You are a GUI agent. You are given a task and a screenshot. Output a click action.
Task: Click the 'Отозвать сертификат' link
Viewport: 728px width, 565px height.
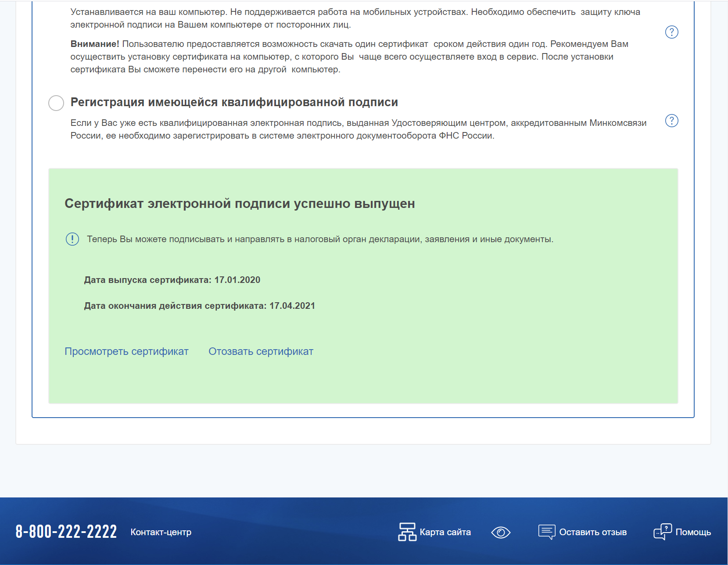tap(261, 351)
